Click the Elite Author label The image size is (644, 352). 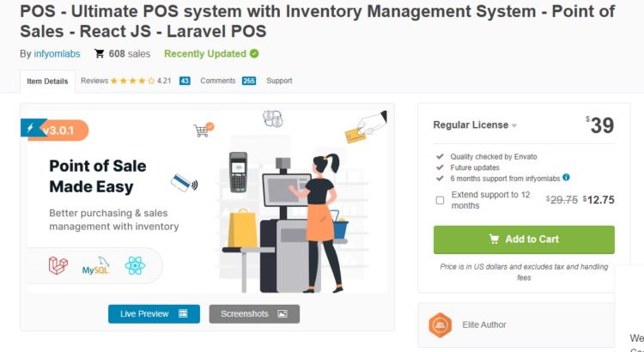484,325
